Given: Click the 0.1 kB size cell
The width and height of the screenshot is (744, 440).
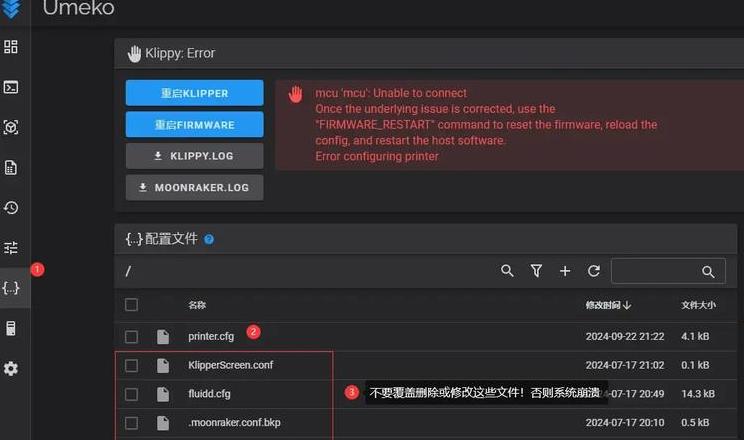Looking at the screenshot, I should (695, 365).
